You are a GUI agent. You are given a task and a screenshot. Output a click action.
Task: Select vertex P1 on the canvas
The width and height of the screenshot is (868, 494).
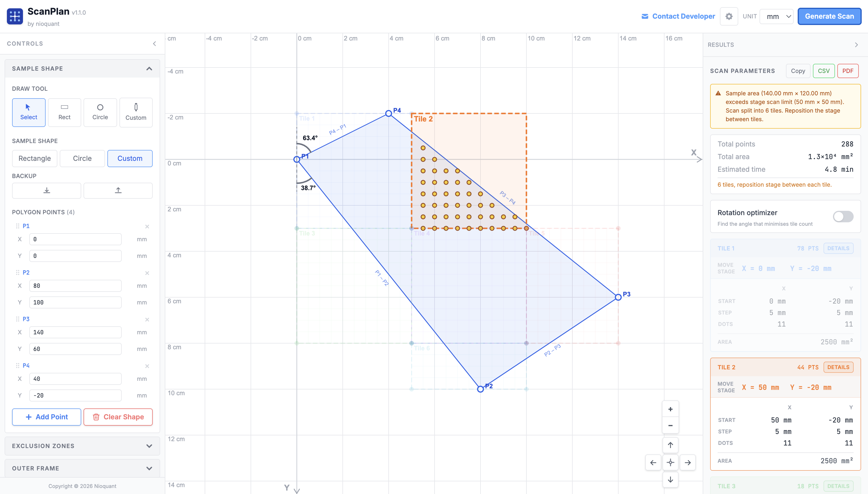(297, 159)
